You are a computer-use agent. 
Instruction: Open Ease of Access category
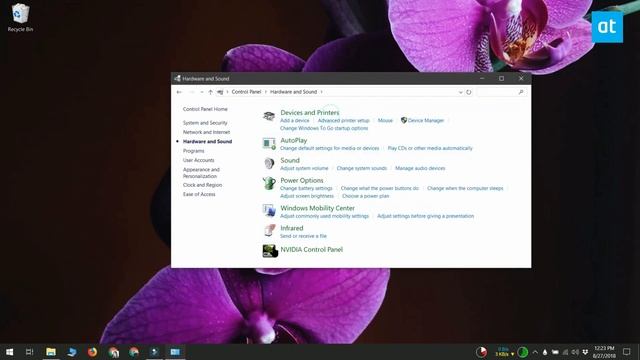(199, 195)
